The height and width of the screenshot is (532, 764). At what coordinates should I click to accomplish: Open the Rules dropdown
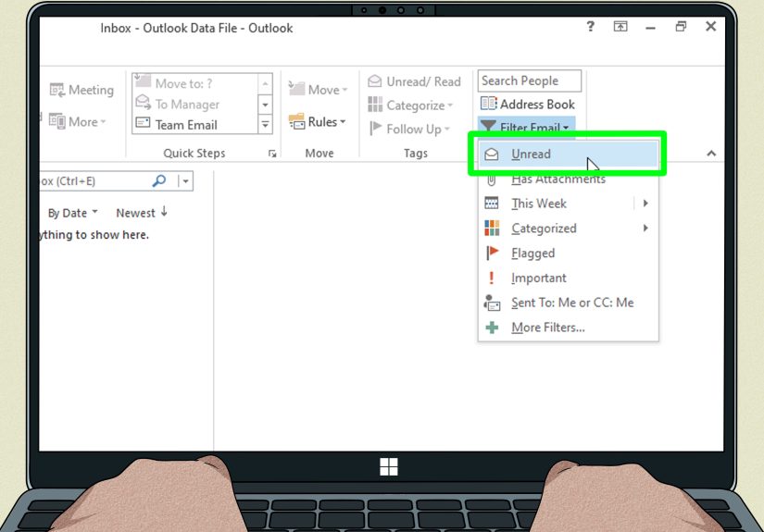pos(318,122)
